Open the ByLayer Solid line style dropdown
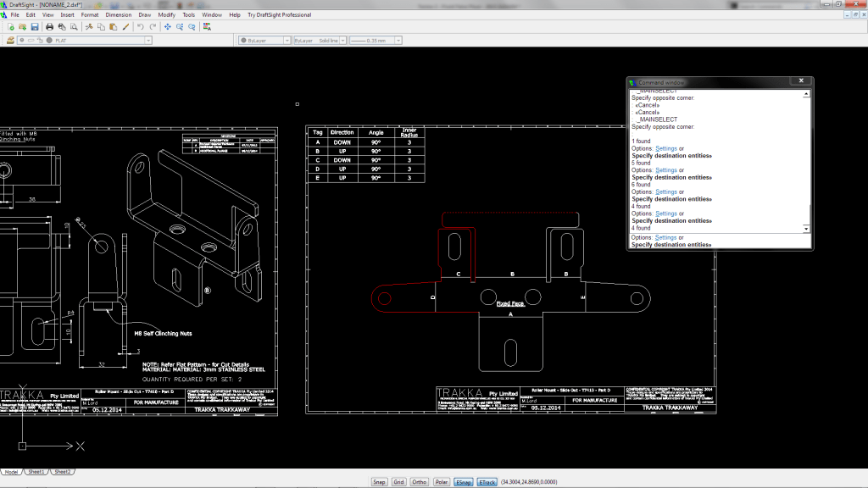This screenshot has height=488, width=868. point(344,40)
